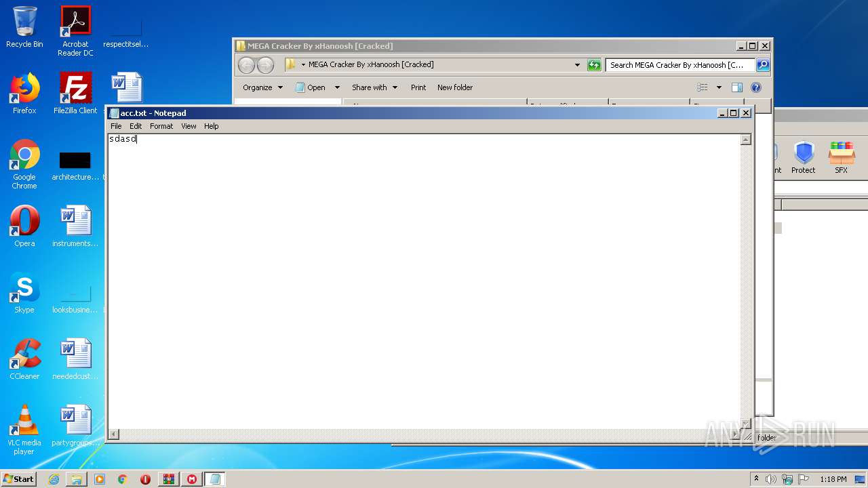Click New folder in Explorer toolbar
Screen dimensions: 868x488
(x=455, y=87)
